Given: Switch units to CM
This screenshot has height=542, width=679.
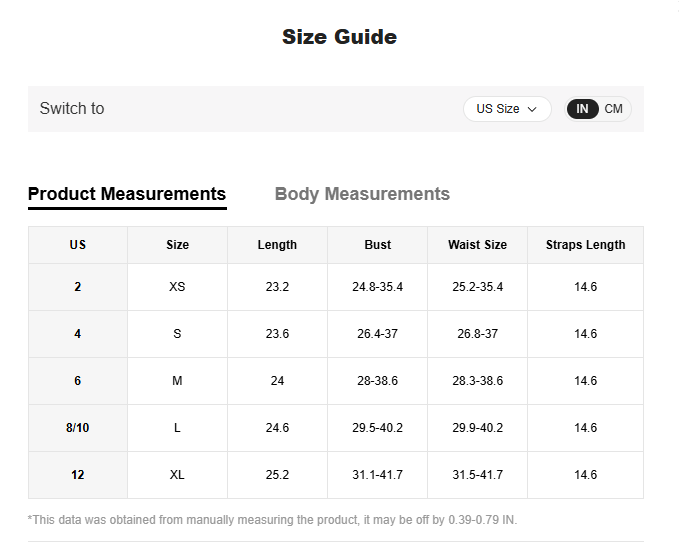Looking at the screenshot, I should tap(613, 109).
